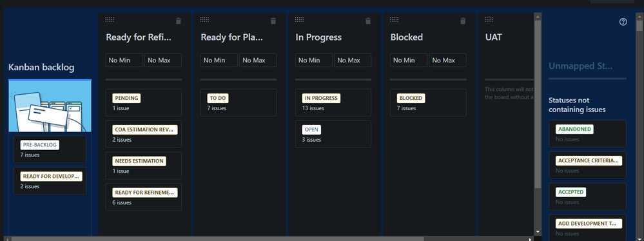Click No Min field in Ready for Planning column
The height and width of the screenshot is (241, 644).
[219, 60]
